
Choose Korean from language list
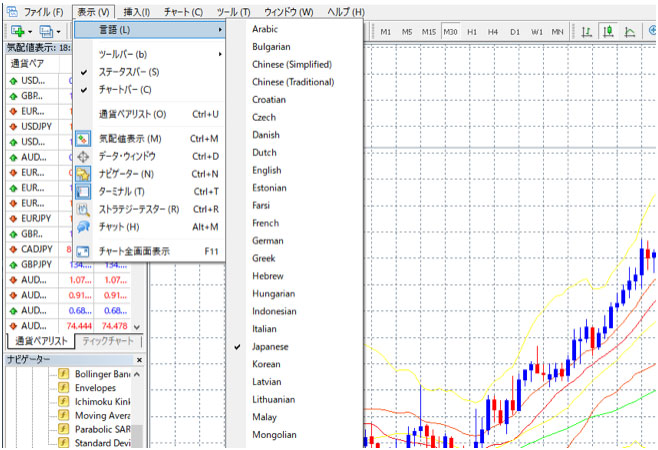click(x=294, y=364)
